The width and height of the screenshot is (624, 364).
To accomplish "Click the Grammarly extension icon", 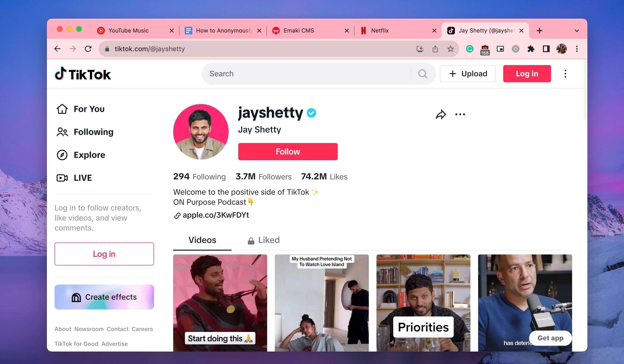I will point(469,49).
